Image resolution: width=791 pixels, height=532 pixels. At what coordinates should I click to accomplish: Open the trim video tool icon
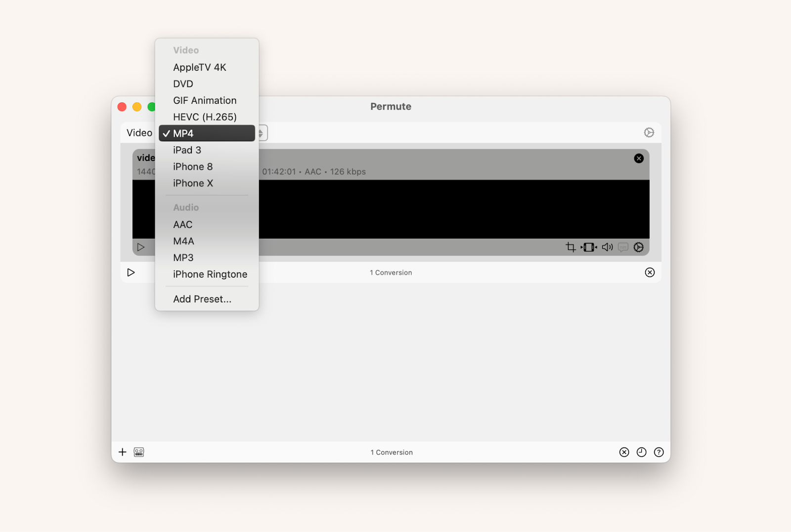pyautogui.click(x=588, y=247)
